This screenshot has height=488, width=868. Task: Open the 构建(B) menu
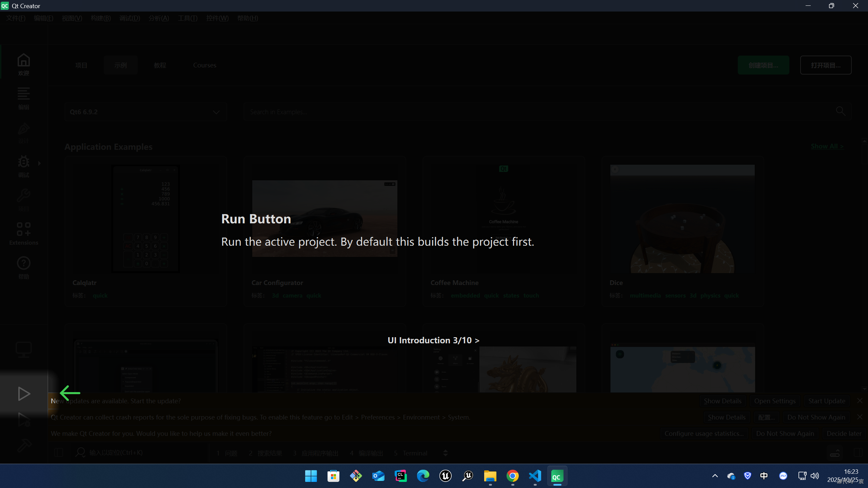pyautogui.click(x=101, y=18)
